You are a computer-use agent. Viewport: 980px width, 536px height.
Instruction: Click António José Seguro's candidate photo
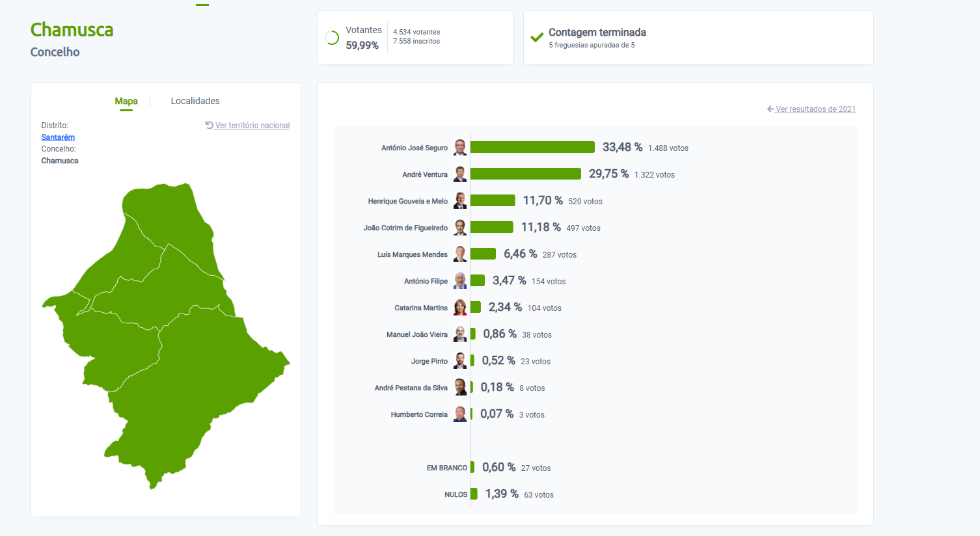point(460,148)
